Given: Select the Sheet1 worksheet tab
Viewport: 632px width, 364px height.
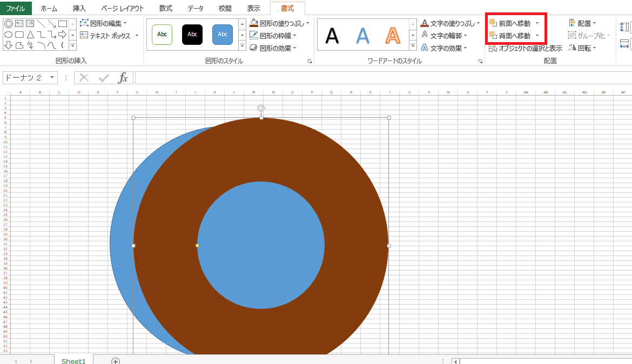Looking at the screenshot, I should 73,361.
